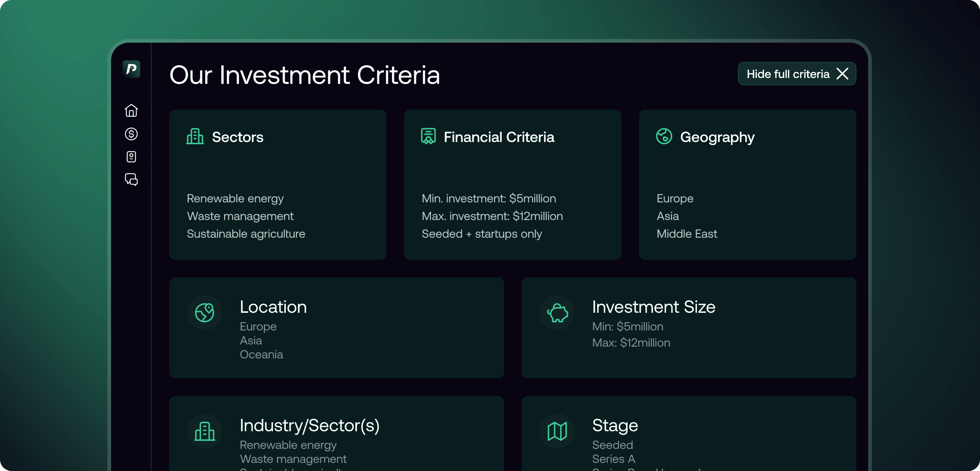
Task: Click Europe in the Geography card
Action: (x=675, y=199)
